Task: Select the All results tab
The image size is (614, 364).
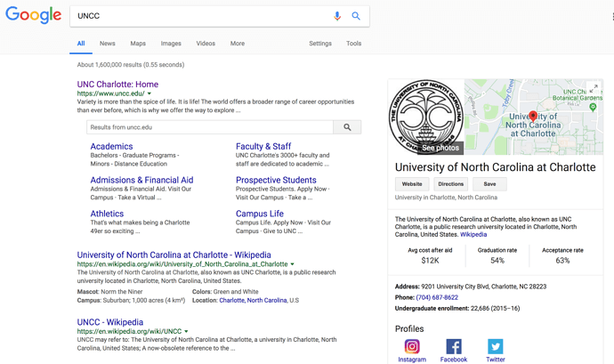Action: 81,44
